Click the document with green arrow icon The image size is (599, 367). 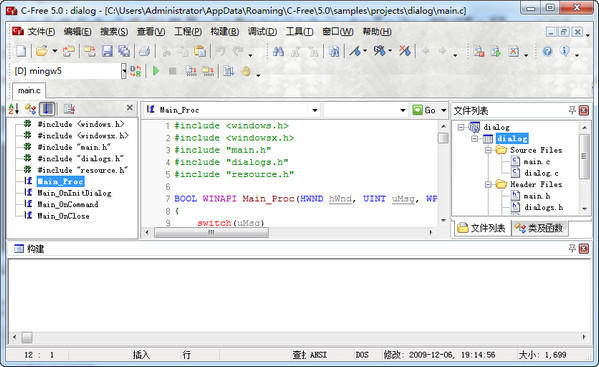click(496, 51)
